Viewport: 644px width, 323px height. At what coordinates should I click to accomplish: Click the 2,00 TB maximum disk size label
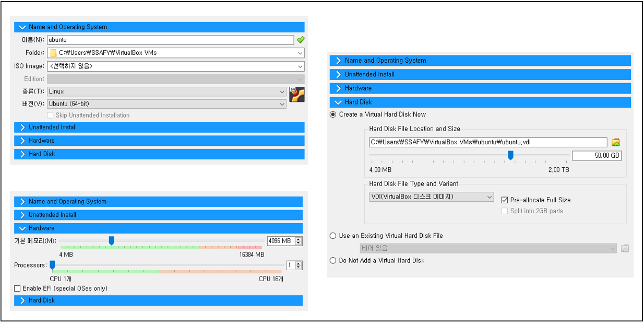558,170
